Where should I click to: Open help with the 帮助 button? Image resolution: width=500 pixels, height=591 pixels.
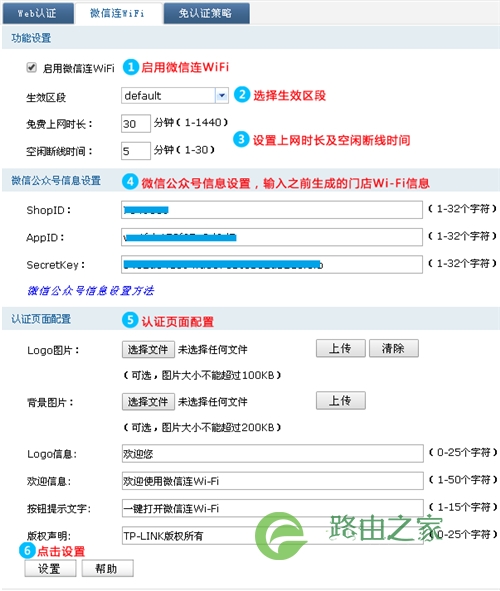pos(107,568)
